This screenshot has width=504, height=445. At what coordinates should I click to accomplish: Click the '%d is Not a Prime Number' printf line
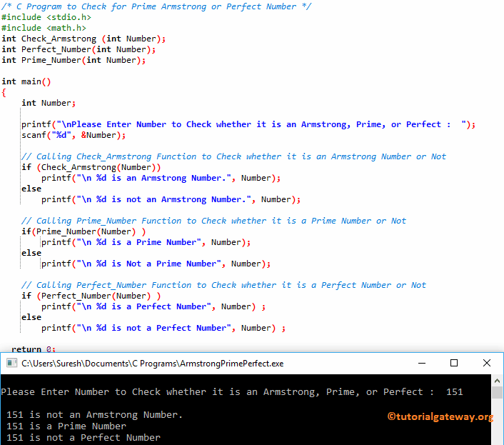point(156,264)
